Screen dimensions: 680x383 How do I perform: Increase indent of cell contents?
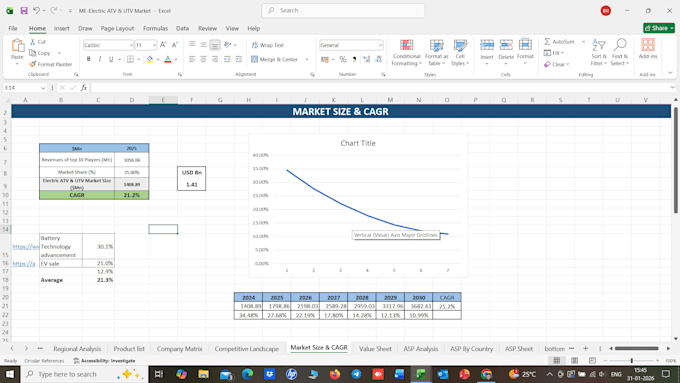239,59
